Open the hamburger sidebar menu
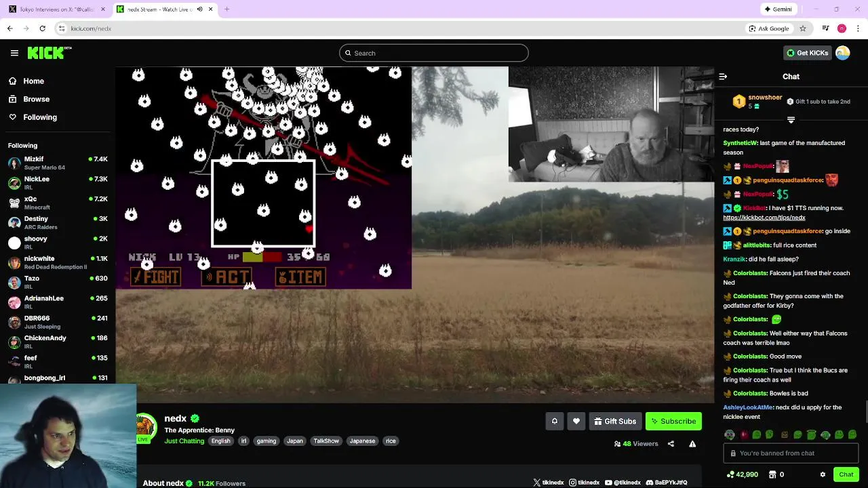868x488 pixels. (x=14, y=53)
